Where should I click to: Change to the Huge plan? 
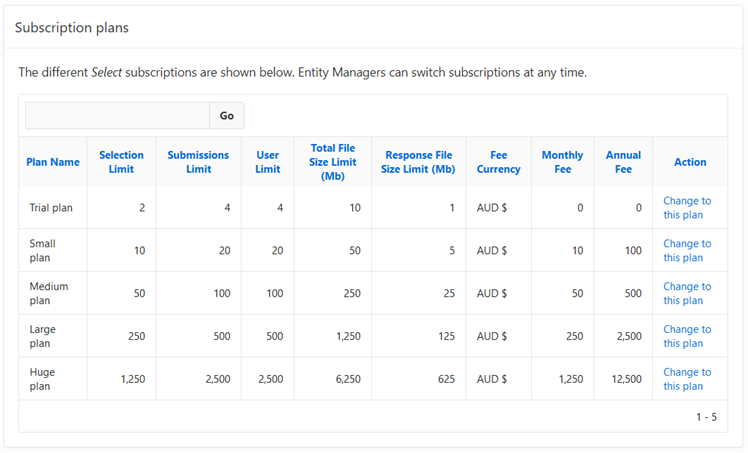click(687, 380)
